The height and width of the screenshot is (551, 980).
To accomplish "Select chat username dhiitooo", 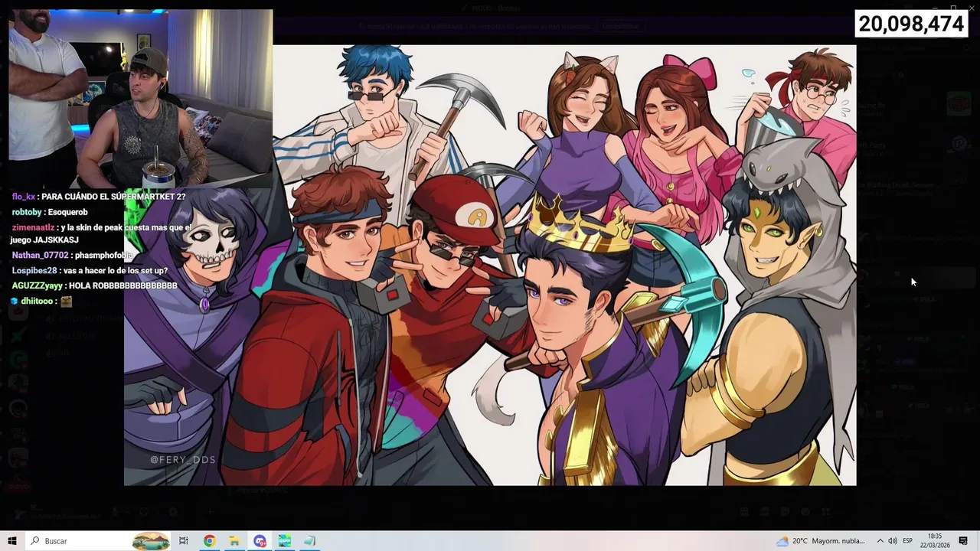I will (38, 302).
